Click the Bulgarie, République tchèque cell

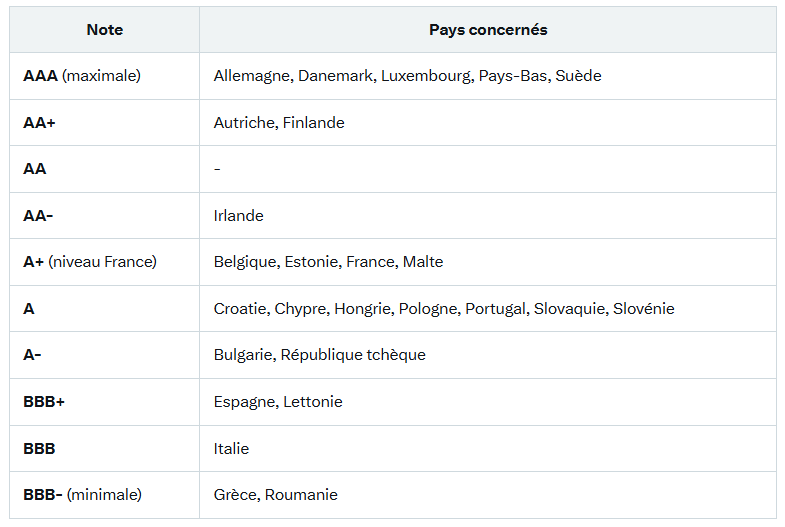(x=488, y=355)
